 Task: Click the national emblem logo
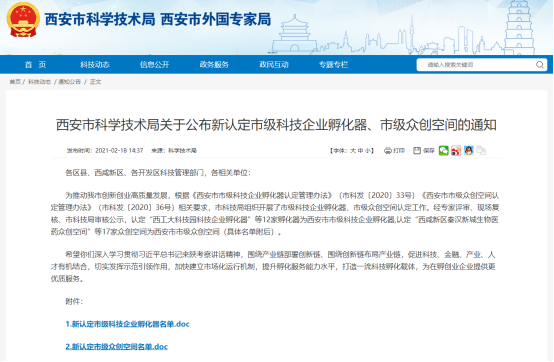[x=23, y=20]
